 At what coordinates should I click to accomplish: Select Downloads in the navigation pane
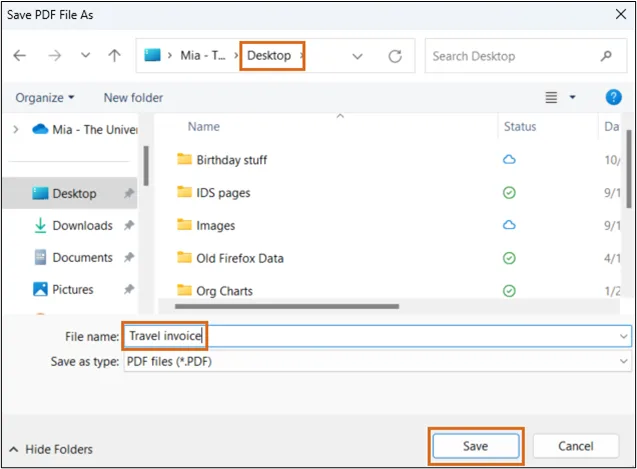(82, 226)
